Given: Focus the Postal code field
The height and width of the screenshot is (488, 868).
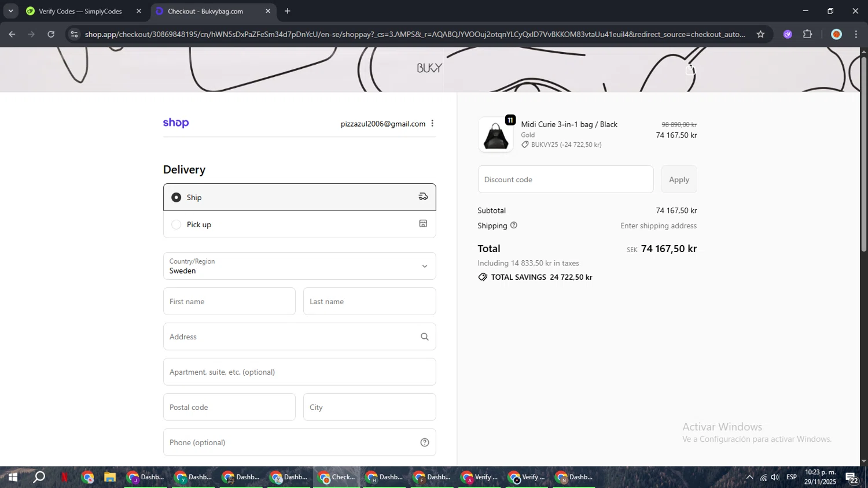Looking at the screenshot, I should click(x=229, y=407).
